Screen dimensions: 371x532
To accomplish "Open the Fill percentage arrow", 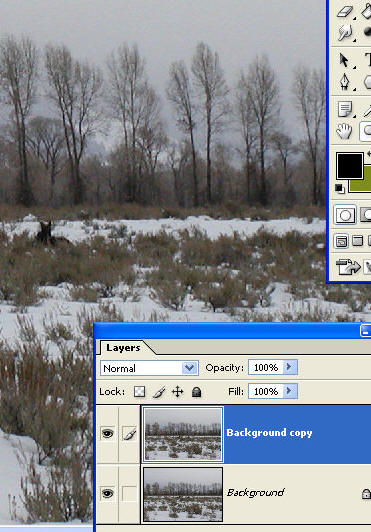I will [290, 391].
